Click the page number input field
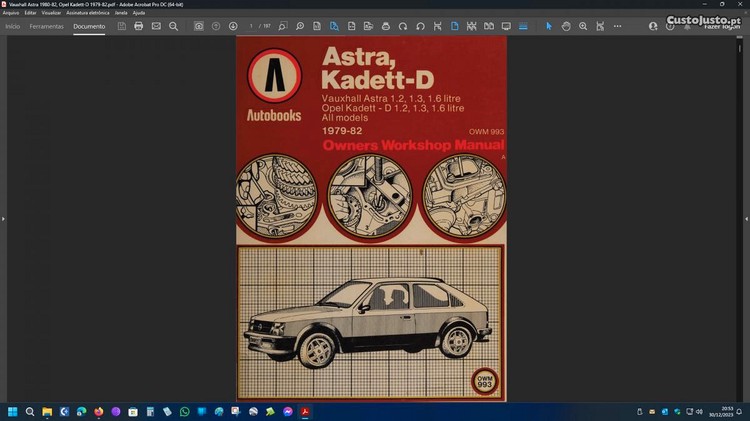This screenshot has width=750, height=421. coord(252,26)
